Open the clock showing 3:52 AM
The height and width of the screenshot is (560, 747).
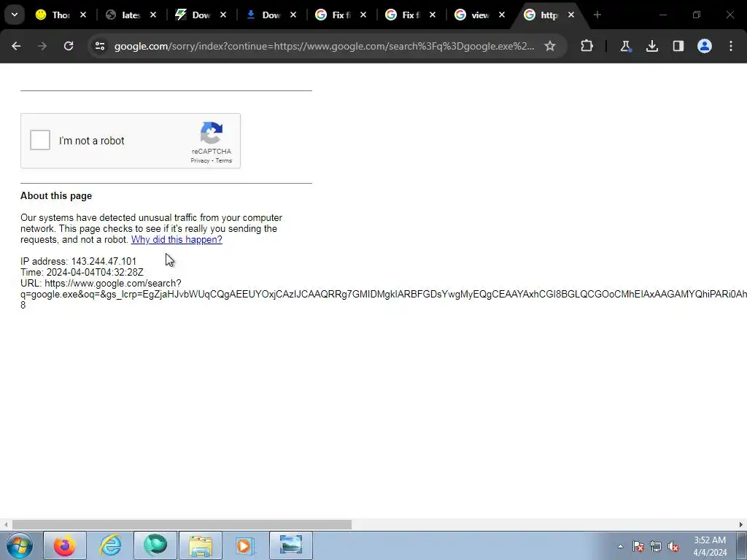pos(710,546)
